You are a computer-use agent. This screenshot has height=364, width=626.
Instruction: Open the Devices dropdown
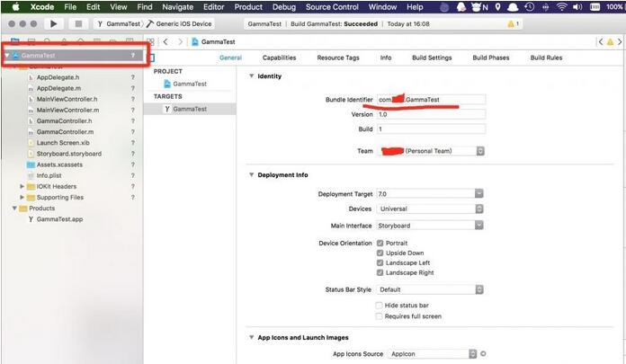point(430,209)
